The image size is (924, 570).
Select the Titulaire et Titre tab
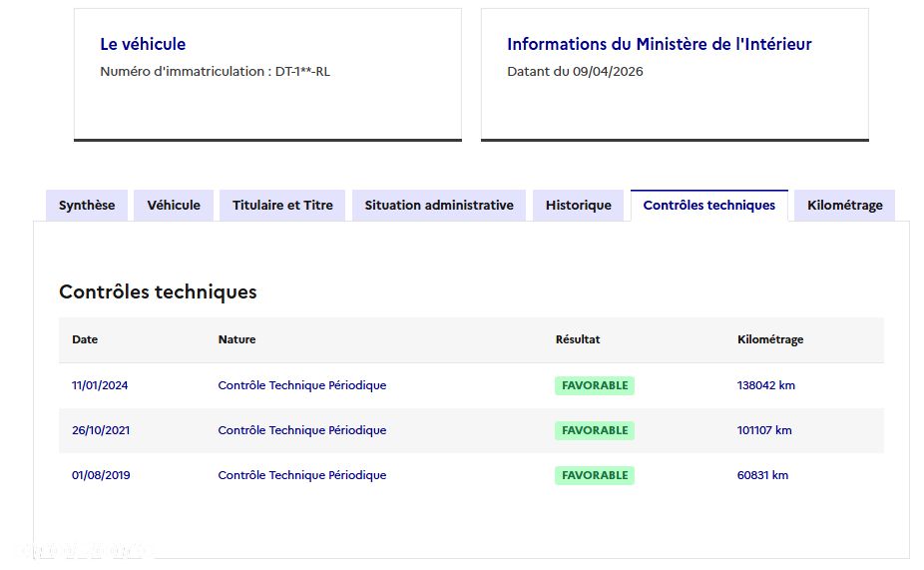(x=282, y=206)
